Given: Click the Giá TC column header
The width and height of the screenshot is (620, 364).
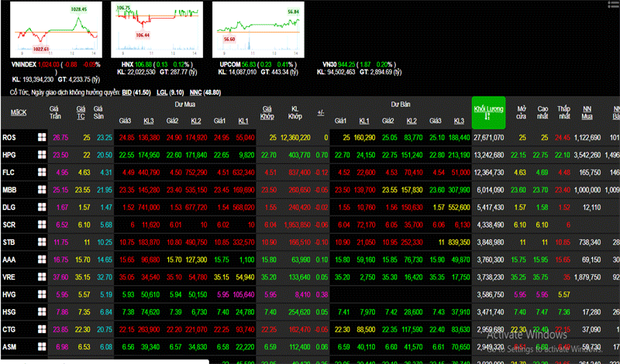Looking at the screenshot, I should click(81, 112).
